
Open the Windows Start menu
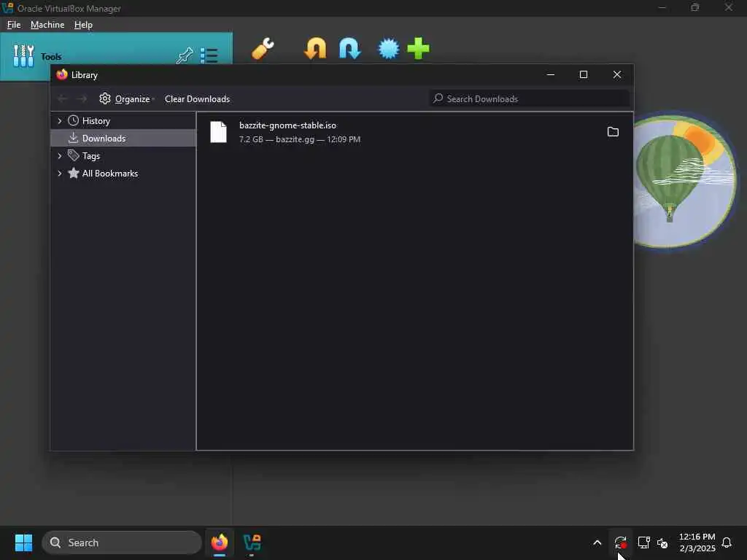tap(23, 542)
